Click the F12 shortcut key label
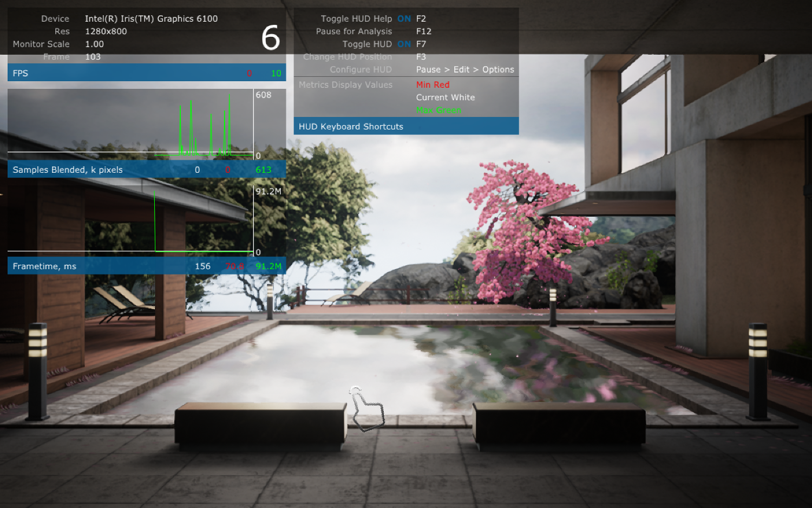This screenshot has height=508, width=812. 424,31
